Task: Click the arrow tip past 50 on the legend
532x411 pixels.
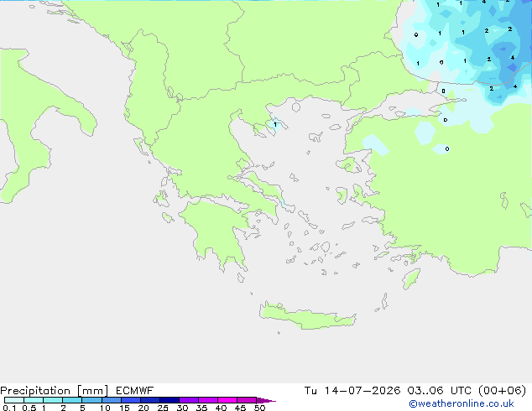Action: 266,400
